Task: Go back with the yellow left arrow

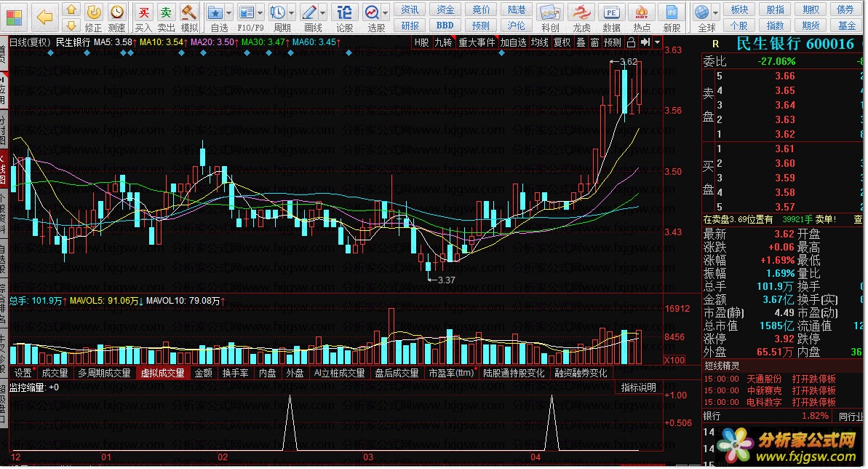Action: tap(44, 17)
